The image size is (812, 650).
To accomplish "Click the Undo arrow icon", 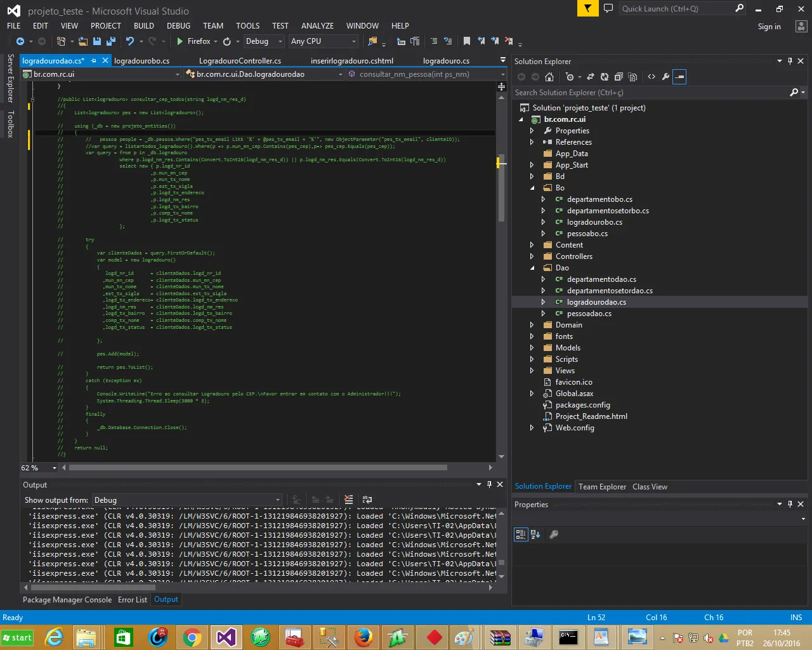I will pos(130,41).
